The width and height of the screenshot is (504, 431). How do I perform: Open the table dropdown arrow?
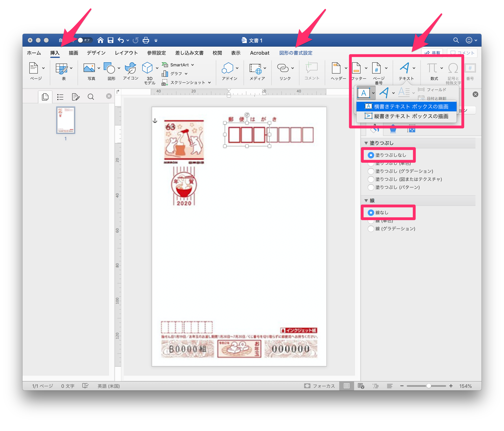click(71, 68)
